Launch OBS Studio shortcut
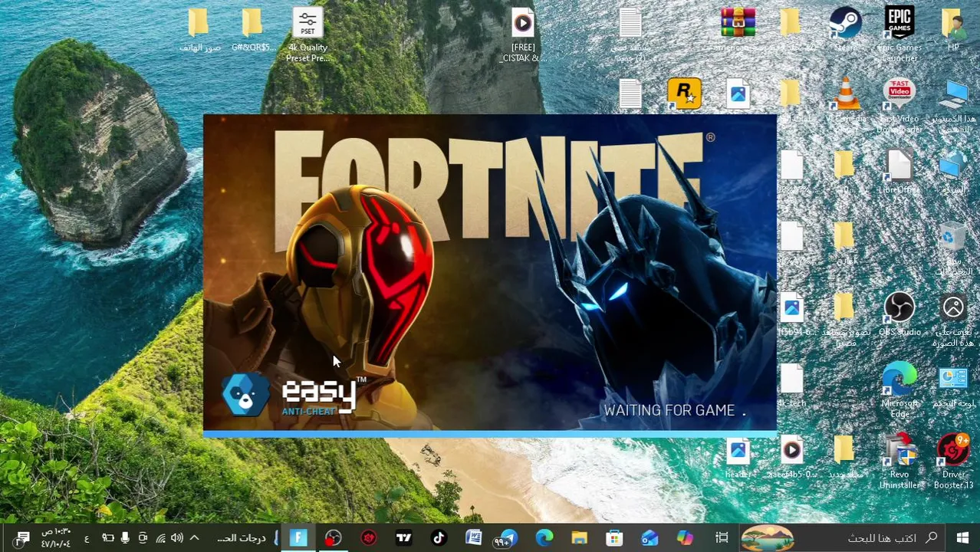 [x=899, y=314]
